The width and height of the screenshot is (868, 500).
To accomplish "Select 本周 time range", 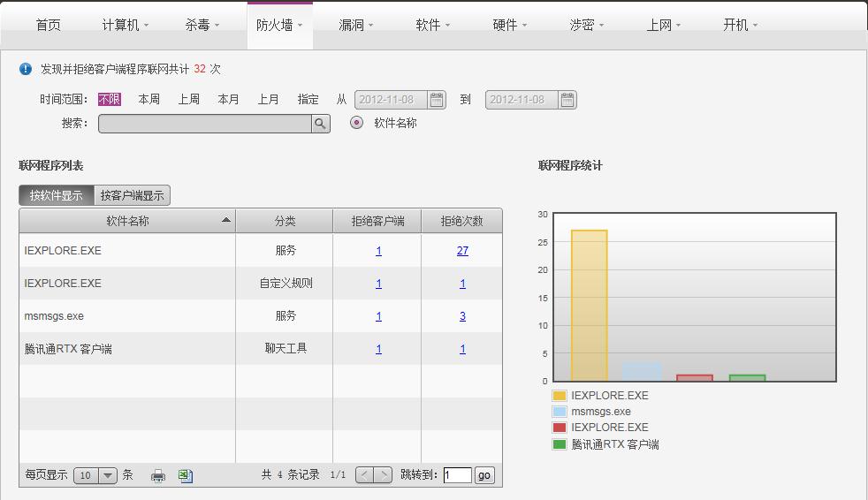I will point(148,99).
